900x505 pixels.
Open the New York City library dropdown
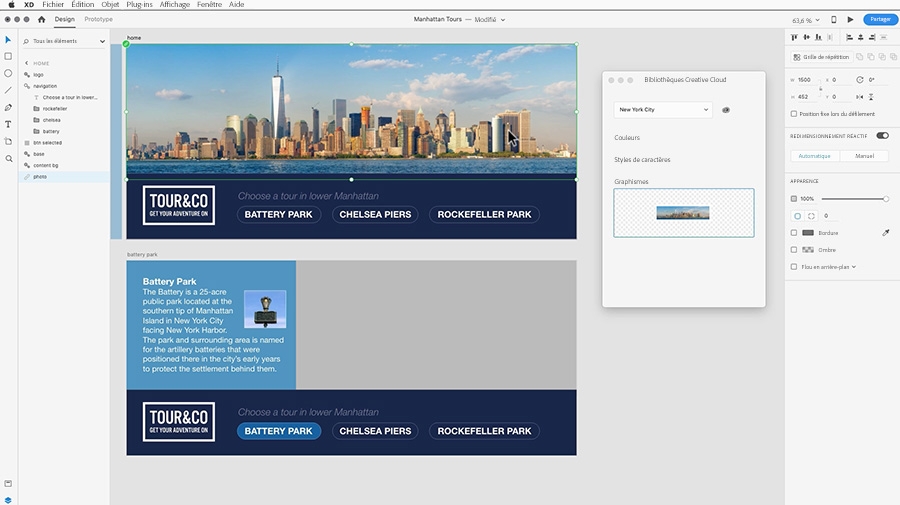click(663, 110)
